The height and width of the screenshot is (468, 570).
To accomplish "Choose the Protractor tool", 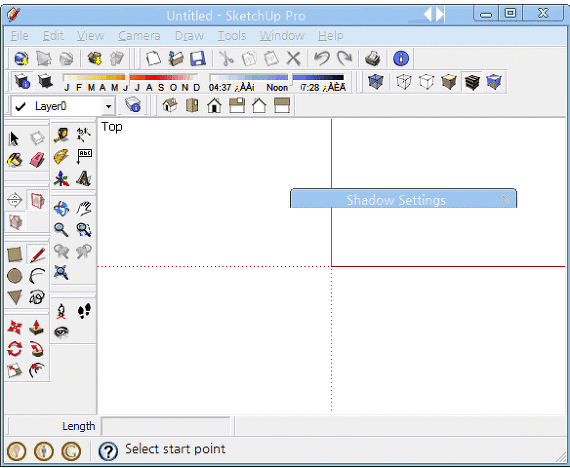I will [x=61, y=157].
